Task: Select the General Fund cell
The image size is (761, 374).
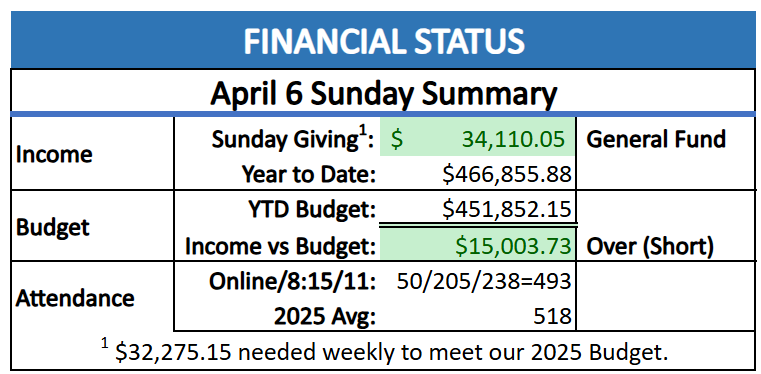Action: click(x=656, y=139)
